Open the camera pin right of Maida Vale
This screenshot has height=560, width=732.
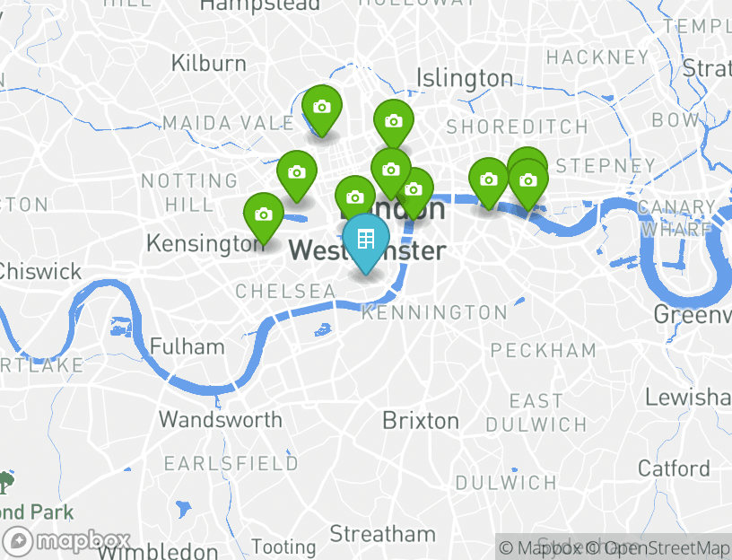click(322, 109)
